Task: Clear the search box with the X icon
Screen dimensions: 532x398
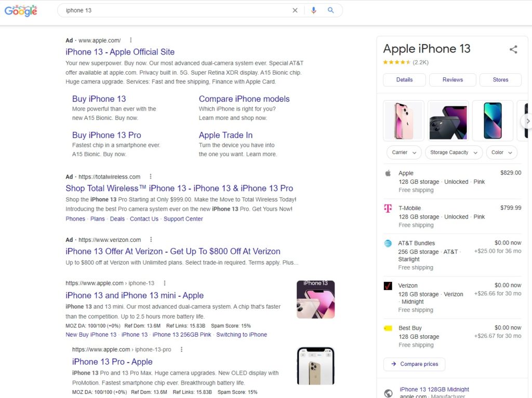Action: [x=295, y=10]
